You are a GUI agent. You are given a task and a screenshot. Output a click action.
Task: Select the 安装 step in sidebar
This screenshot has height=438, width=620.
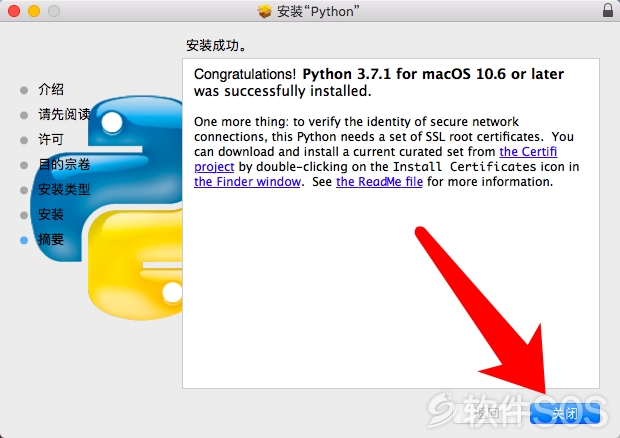(51, 215)
